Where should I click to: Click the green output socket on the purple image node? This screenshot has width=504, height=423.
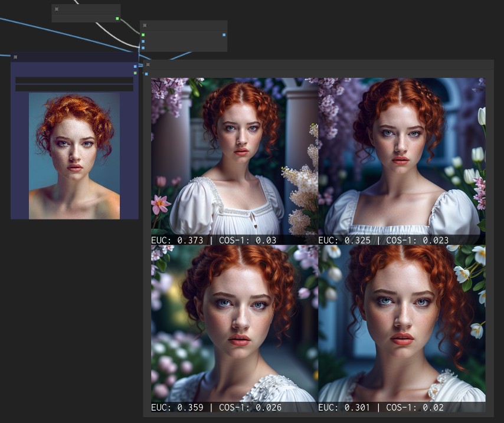pyautogui.click(x=135, y=73)
